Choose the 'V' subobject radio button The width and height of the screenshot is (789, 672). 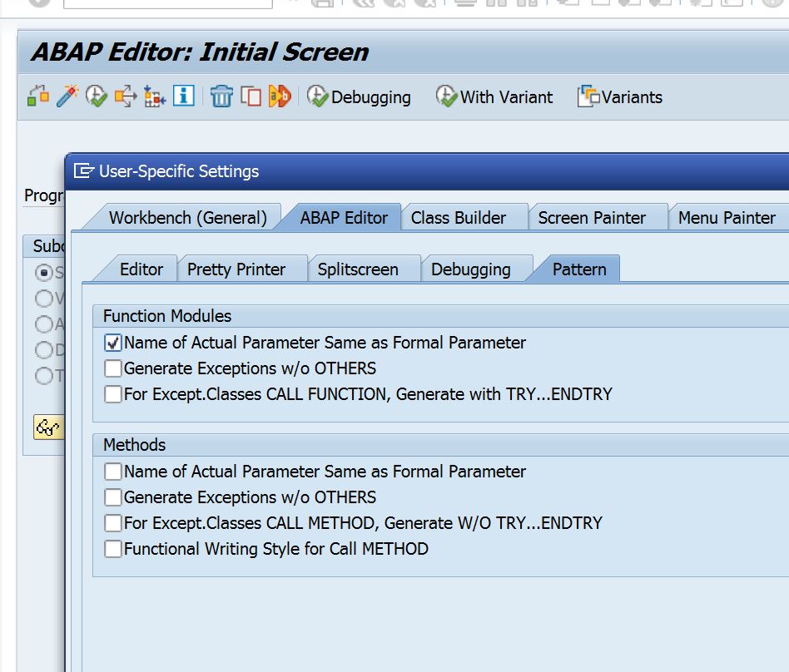pyautogui.click(x=44, y=299)
